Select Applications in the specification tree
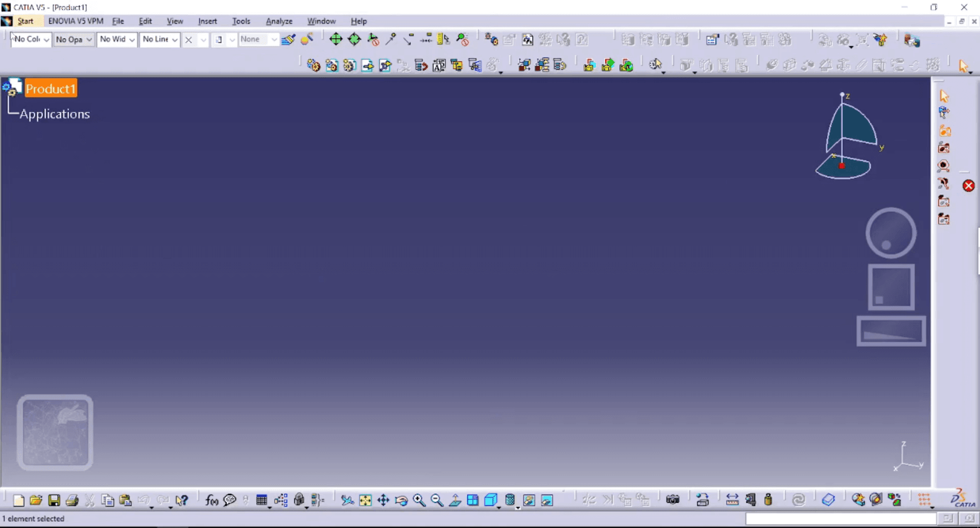This screenshot has width=980, height=528. [x=55, y=114]
